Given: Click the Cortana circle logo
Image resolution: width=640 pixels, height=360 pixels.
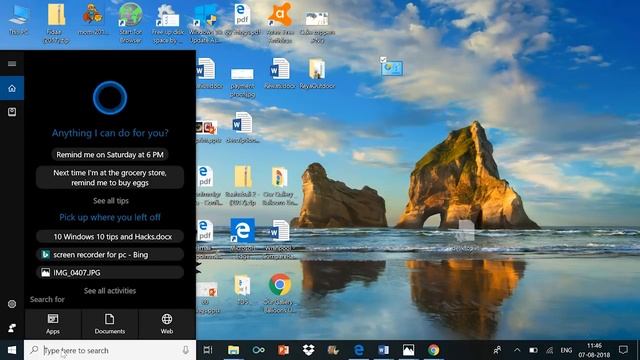Looking at the screenshot, I should click(110, 98).
